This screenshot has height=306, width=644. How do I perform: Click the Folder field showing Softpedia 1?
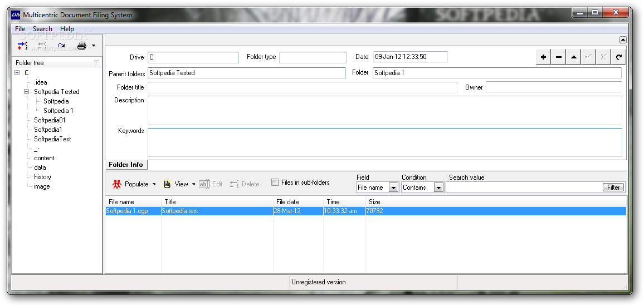point(497,73)
